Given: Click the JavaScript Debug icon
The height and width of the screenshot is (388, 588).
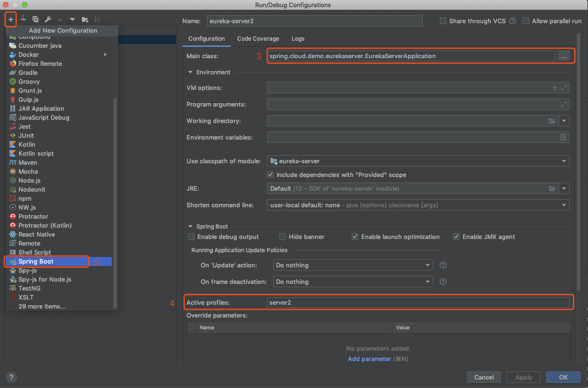Looking at the screenshot, I should [13, 118].
